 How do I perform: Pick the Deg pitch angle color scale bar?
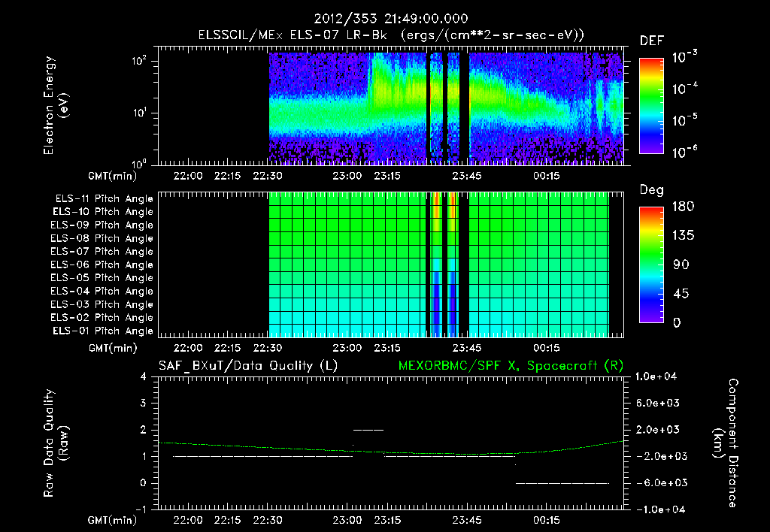click(x=651, y=264)
